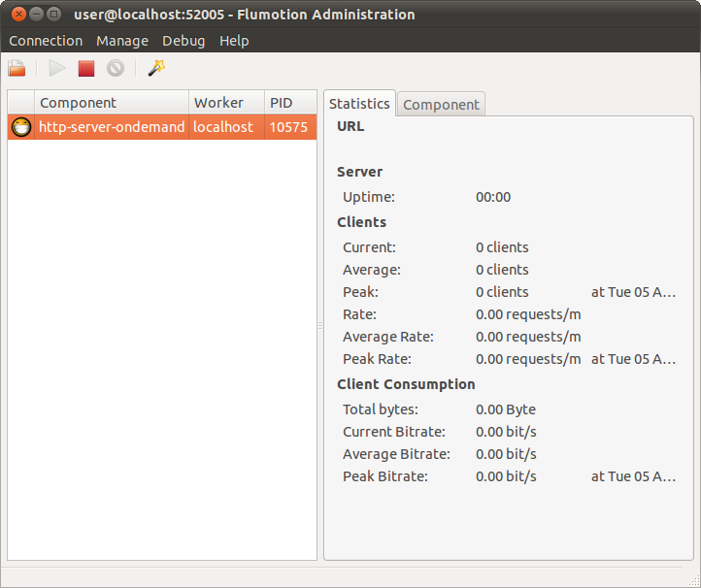Sort list by PID column header
The width and height of the screenshot is (701, 588).
[289, 103]
